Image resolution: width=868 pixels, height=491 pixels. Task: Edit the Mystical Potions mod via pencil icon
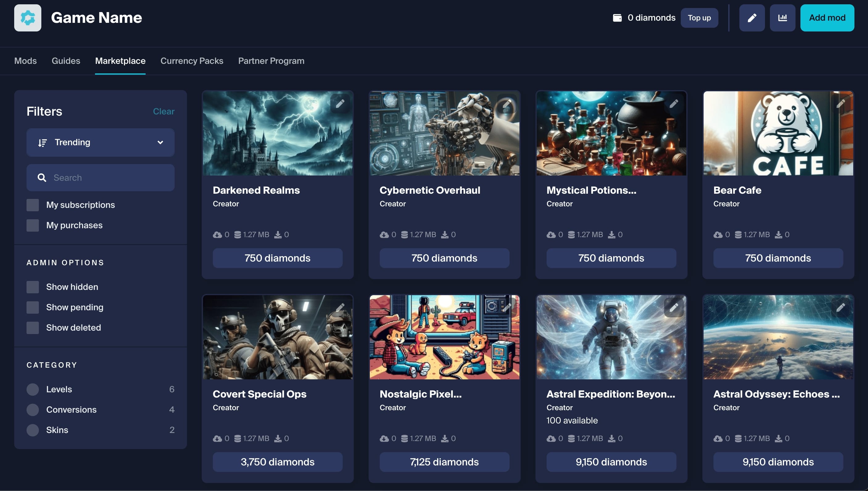pyautogui.click(x=674, y=104)
